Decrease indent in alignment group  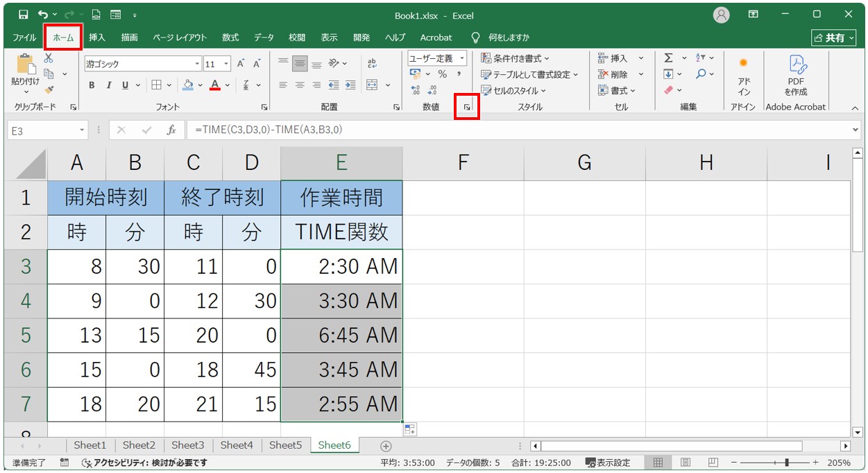(334, 85)
